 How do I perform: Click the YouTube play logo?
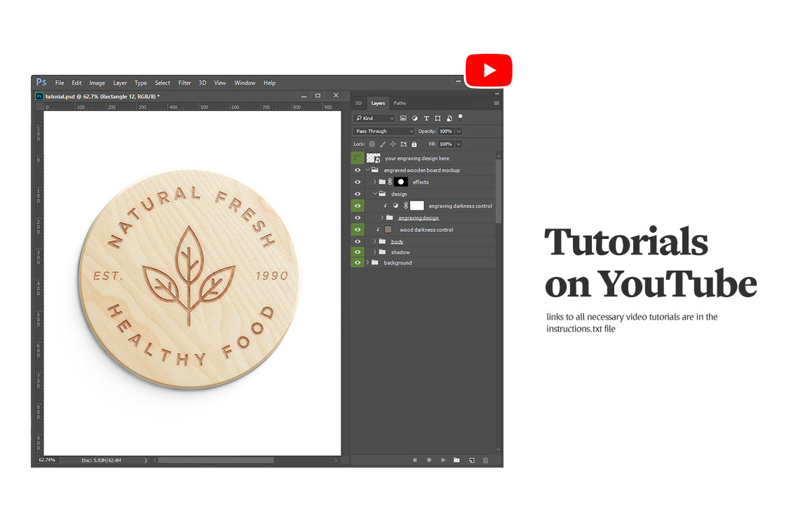489,71
